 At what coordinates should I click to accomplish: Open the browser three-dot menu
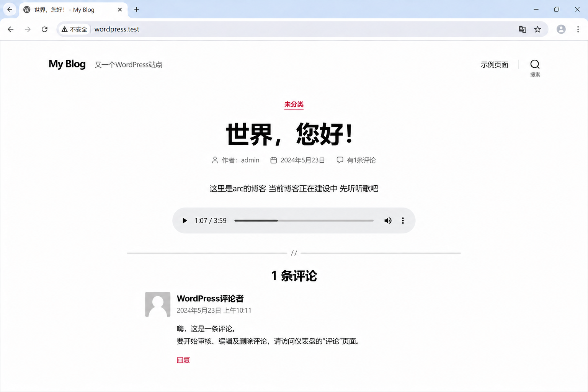(x=578, y=29)
